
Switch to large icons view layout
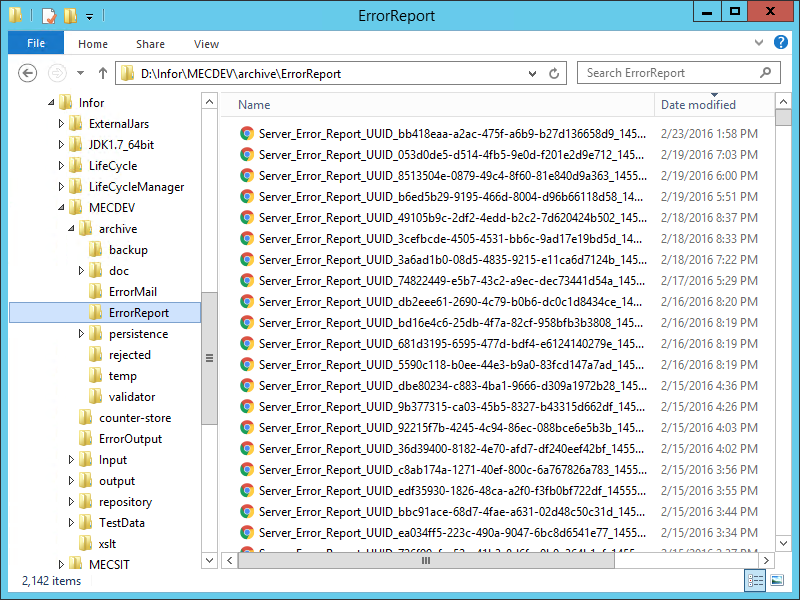[776, 580]
